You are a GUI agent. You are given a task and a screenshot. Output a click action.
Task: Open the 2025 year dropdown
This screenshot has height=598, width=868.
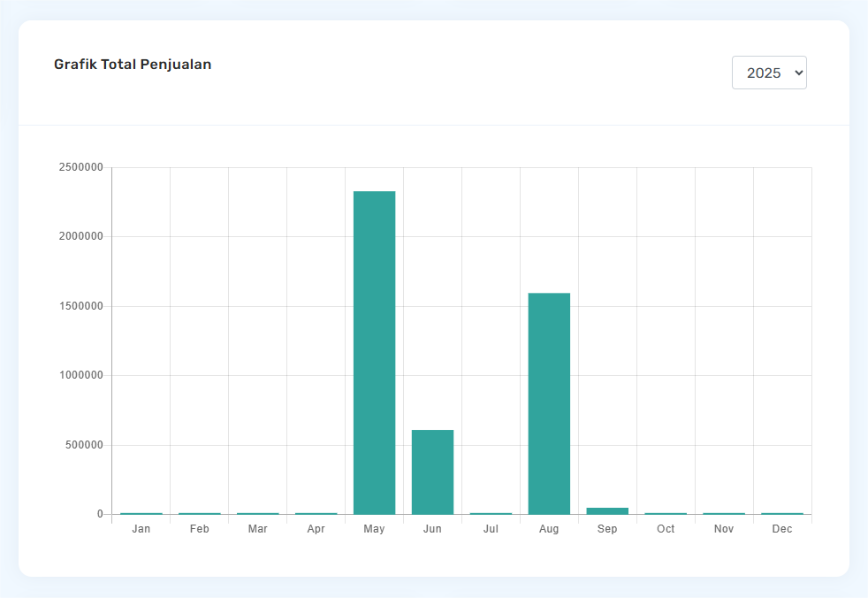click(x=769, y=73)
